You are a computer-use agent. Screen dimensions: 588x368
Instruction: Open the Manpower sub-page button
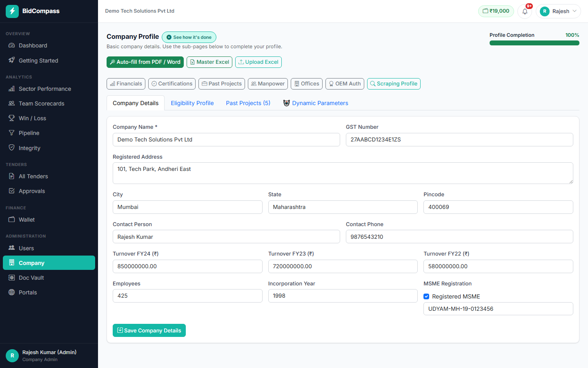(268, 84)
